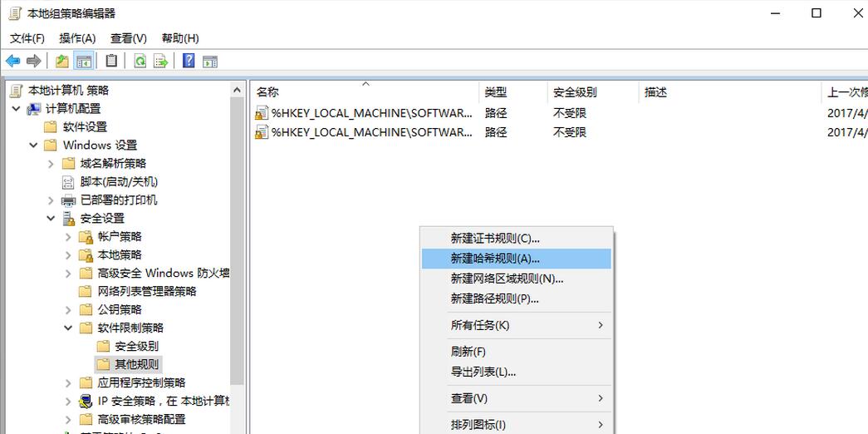Click the 本地计算机 策略 root node icon
Image resolution: width=868 pixels, height=434 pixels.
pos(17,91)
